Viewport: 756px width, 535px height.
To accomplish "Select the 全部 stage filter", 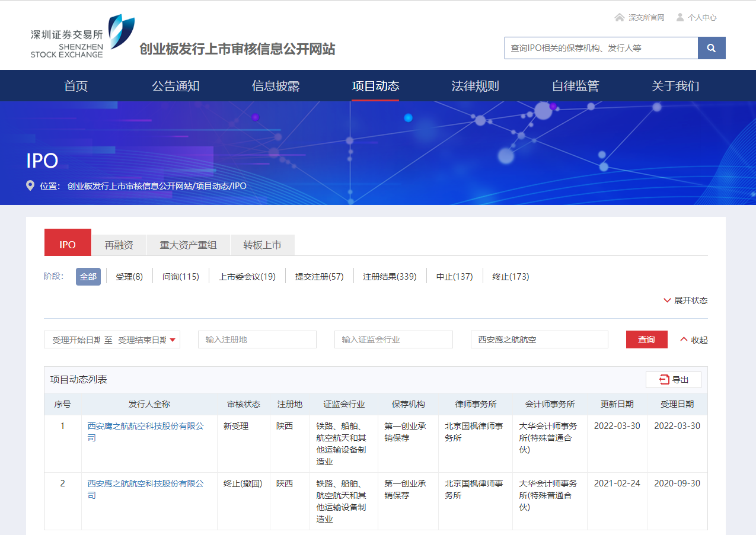I will [x=88, y=277].
